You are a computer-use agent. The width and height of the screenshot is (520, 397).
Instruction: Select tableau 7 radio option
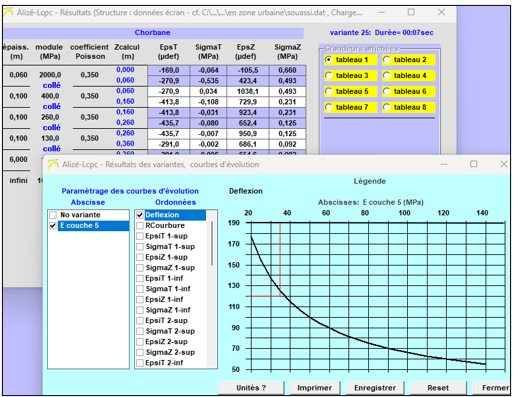(x=329, y=107)
